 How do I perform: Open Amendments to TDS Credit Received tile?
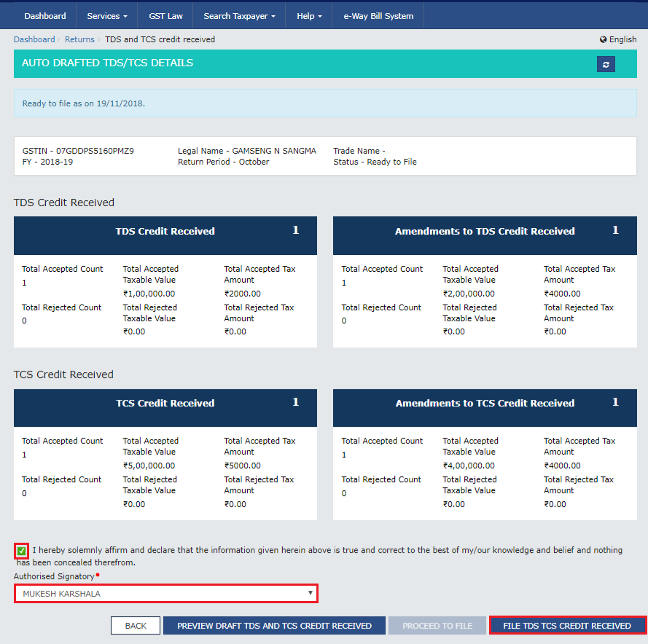click(485, 235)
